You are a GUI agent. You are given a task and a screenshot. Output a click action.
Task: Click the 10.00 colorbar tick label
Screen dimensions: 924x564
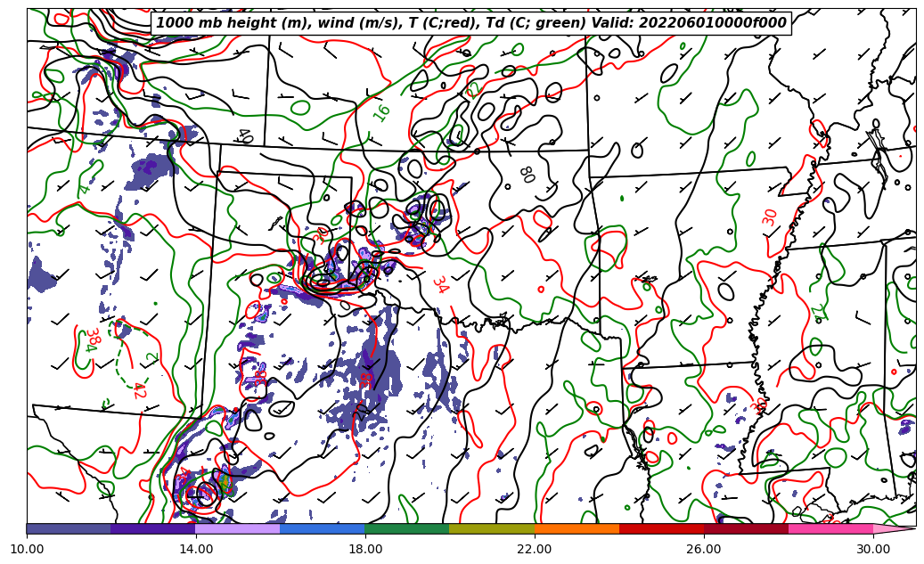(x=27, y=549)
